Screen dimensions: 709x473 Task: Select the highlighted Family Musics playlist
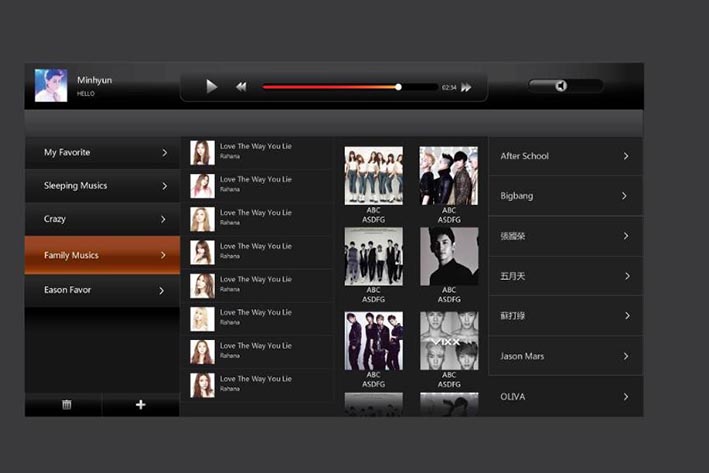click(x=102, y=255)
